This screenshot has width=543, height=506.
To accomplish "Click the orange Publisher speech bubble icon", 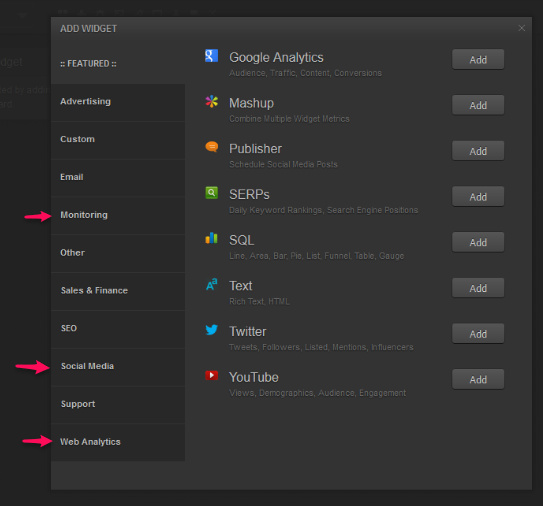I will pyautogui.click(x=212, y=147).
